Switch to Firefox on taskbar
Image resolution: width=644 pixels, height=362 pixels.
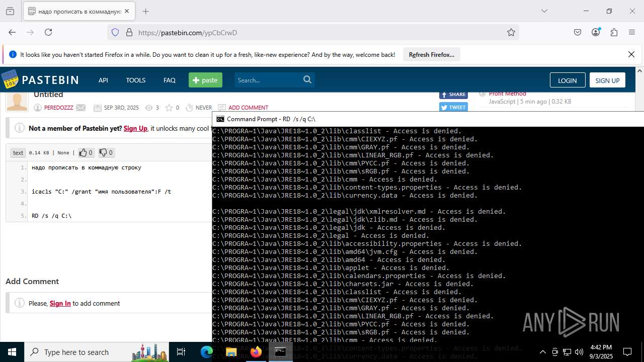pos(256,352)
